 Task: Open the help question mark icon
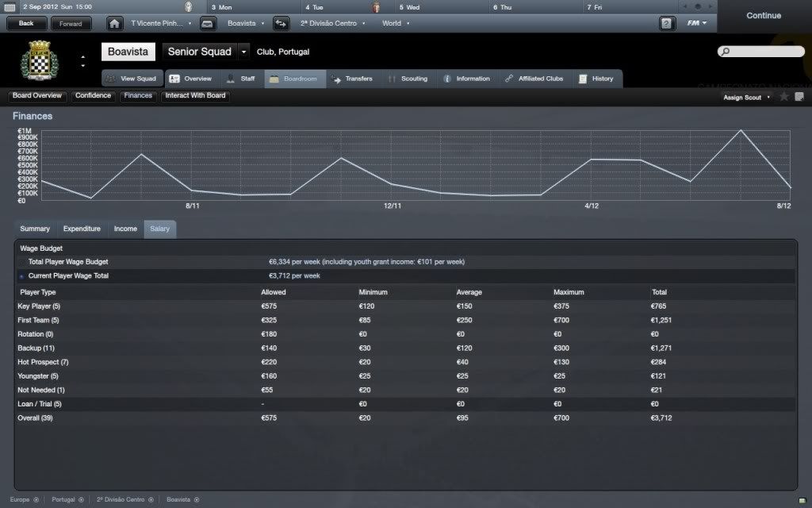667,23
